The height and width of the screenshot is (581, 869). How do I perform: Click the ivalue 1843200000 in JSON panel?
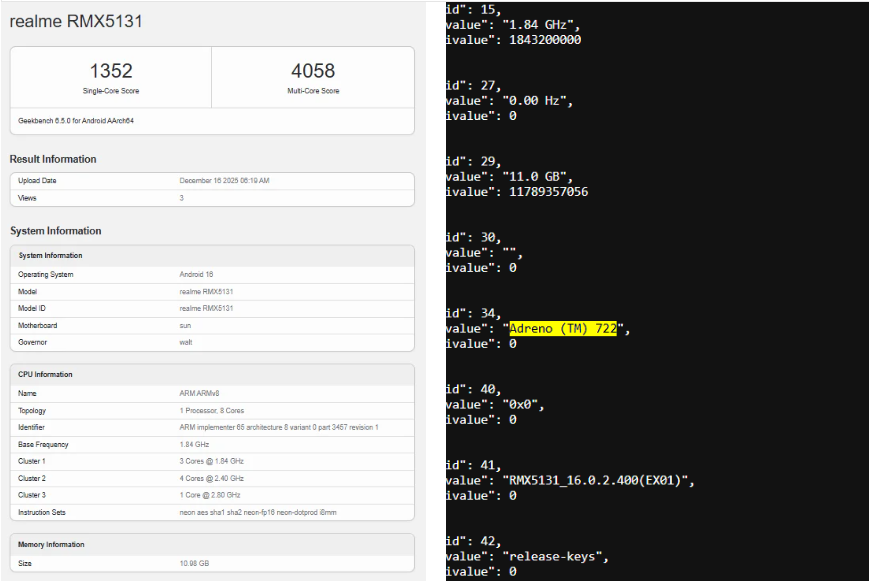tap(545, 40)
